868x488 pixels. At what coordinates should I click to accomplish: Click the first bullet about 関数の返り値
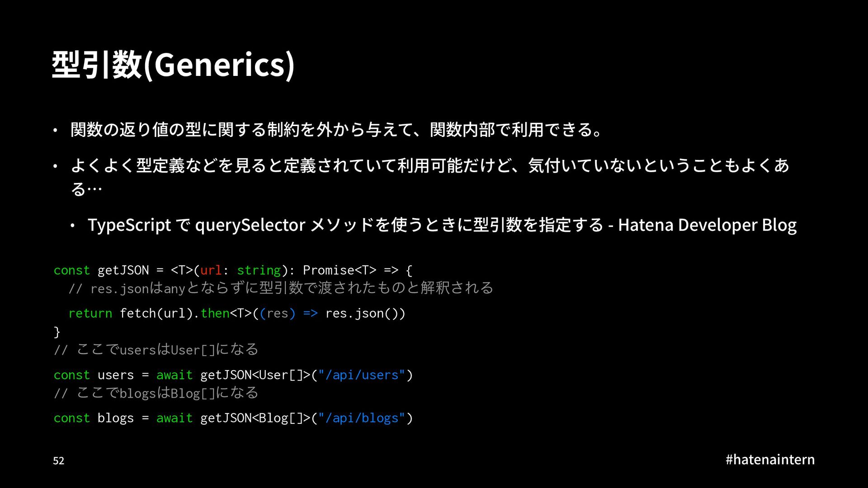tap(336, 130)
